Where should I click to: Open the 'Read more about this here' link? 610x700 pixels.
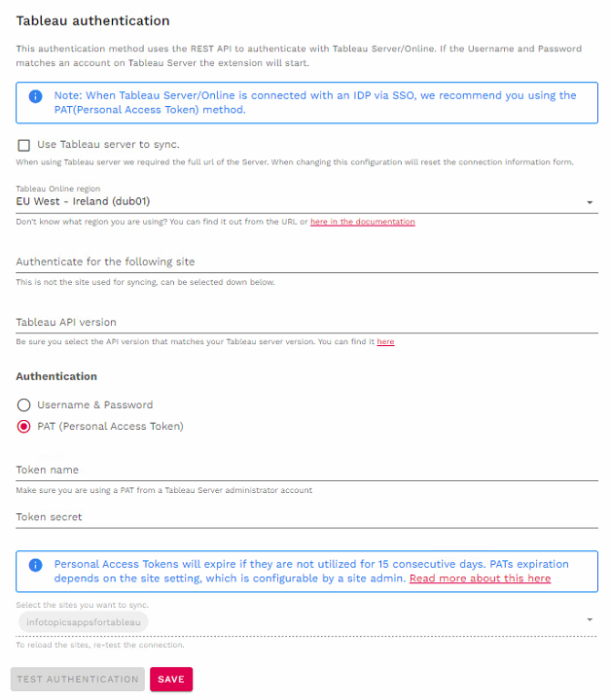[480, 578]
